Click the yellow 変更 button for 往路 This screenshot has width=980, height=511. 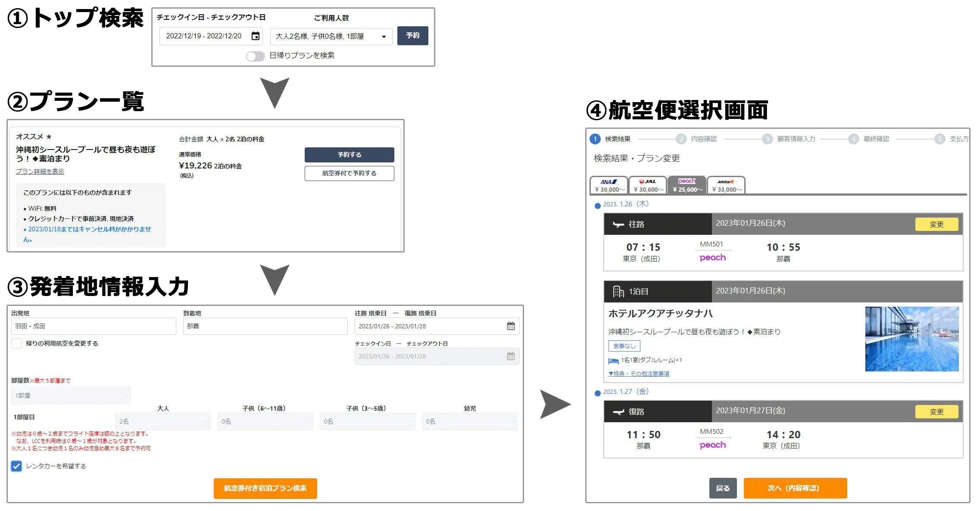tap(936, 224)
